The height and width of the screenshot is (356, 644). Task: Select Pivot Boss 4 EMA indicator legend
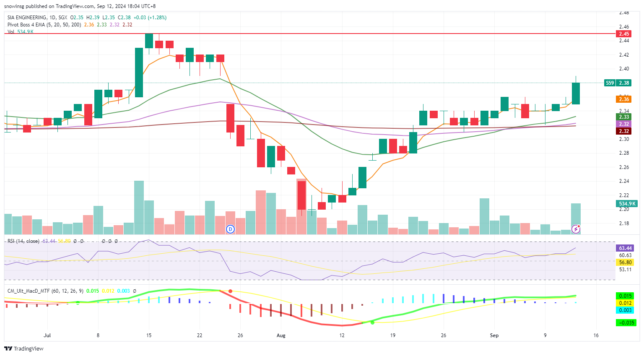pos(44,25)
